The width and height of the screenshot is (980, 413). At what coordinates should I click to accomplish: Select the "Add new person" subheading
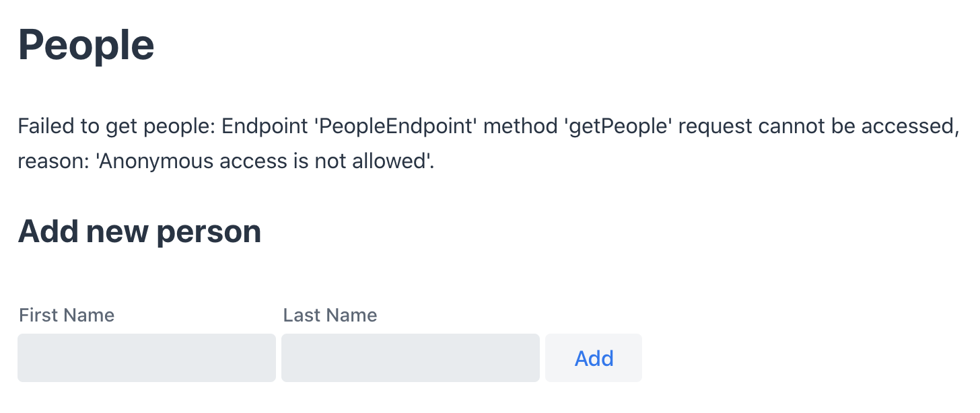139,231
